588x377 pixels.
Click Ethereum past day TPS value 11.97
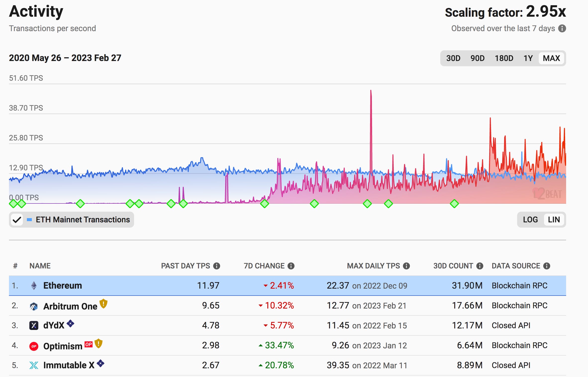tap(208, 286)
